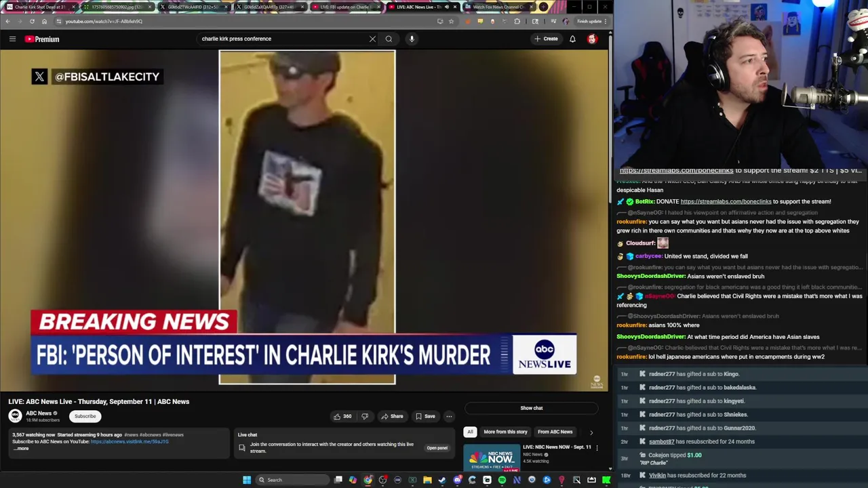The height and width of the screenshot is (488, 868).
Task: Open the browser profile avatar
Action: pyautogui.click(x=566, y=21)
